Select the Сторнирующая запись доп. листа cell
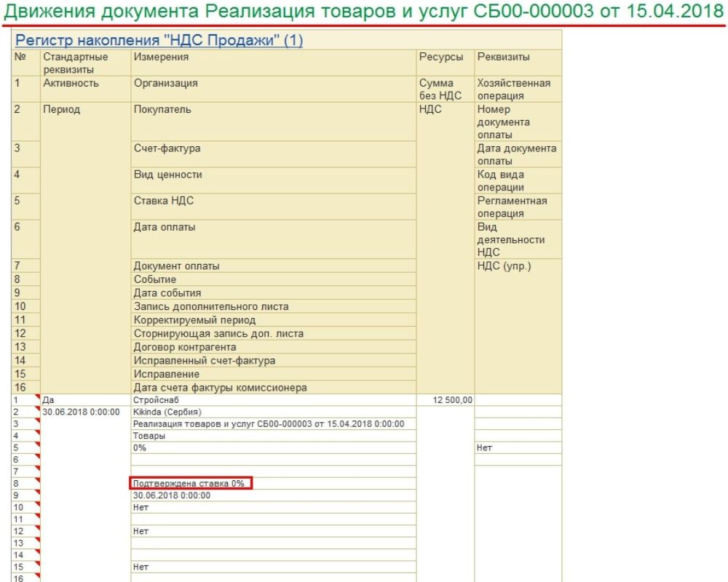 tap(274, 333)
